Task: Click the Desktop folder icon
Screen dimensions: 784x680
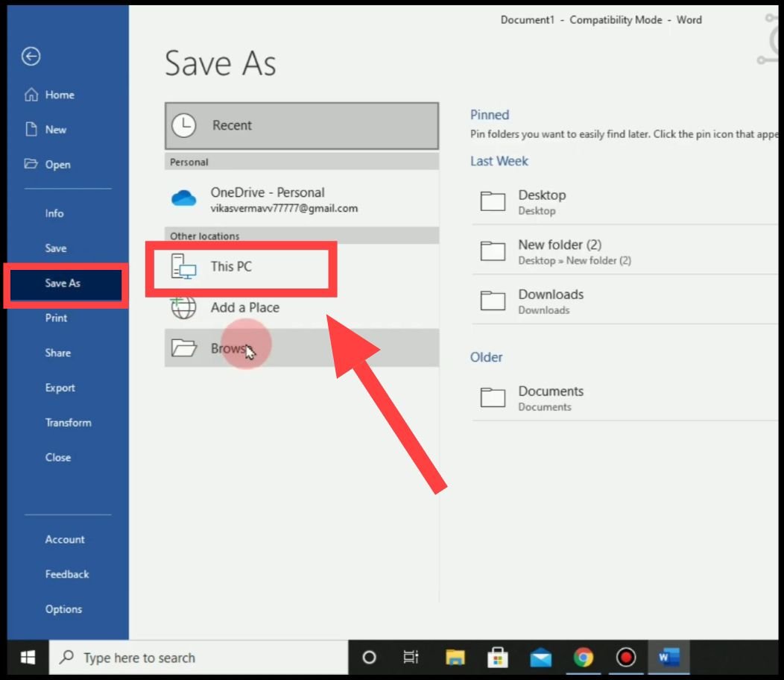Action: (x=493, y=201)
